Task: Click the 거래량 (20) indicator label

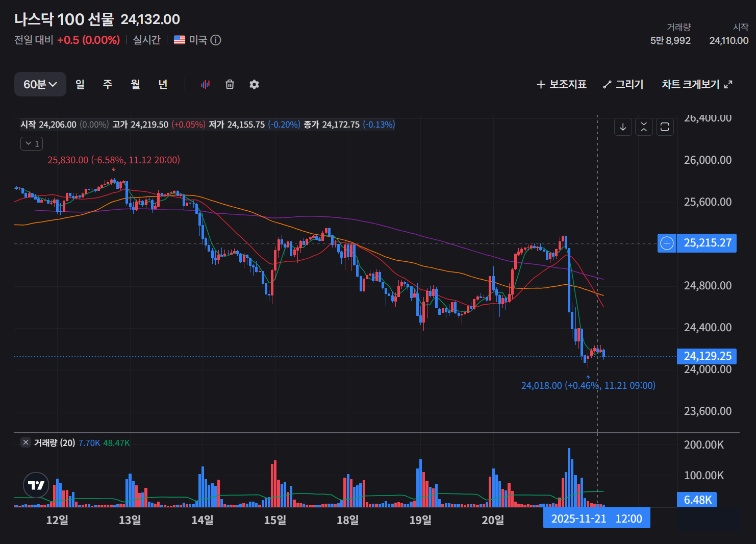Action: point(55,443)
